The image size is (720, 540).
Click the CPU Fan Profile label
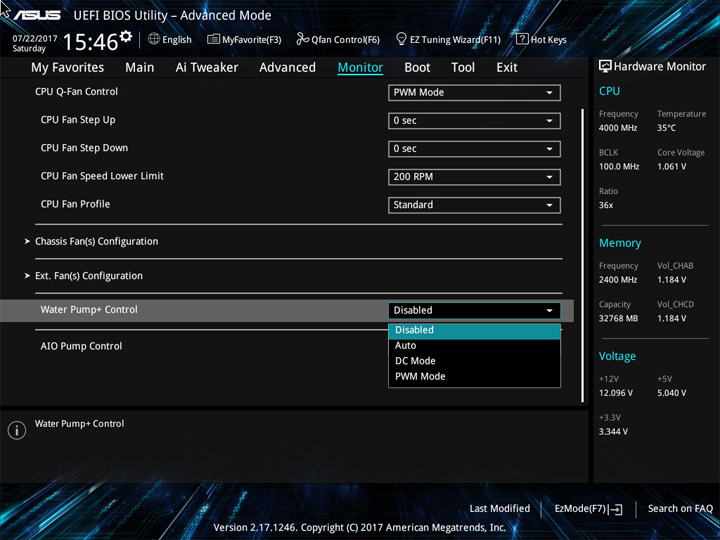(x=75, y=204)
